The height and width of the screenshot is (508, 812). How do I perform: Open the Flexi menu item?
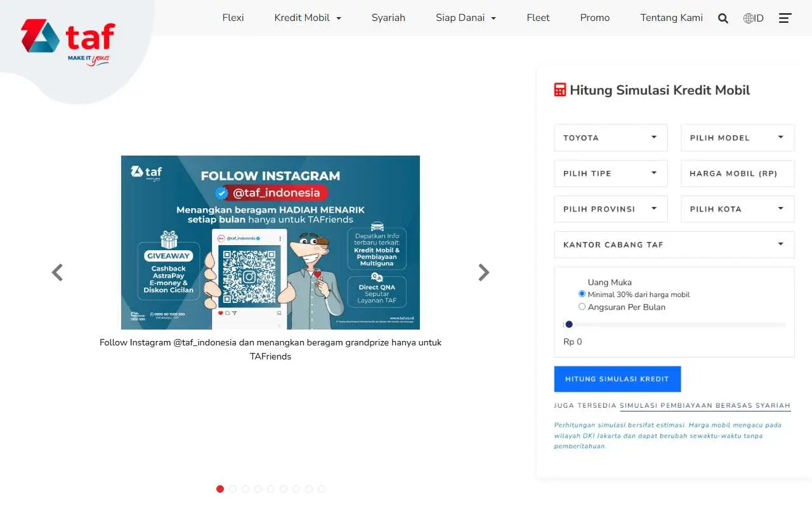point(233,18)
